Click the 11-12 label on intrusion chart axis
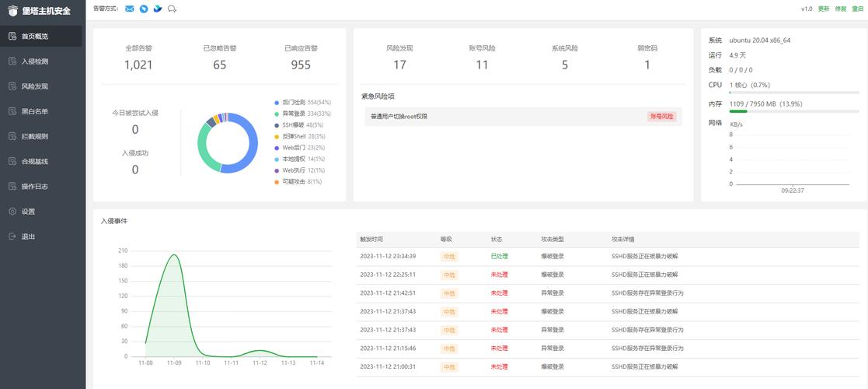 click(x=260, y=363)
